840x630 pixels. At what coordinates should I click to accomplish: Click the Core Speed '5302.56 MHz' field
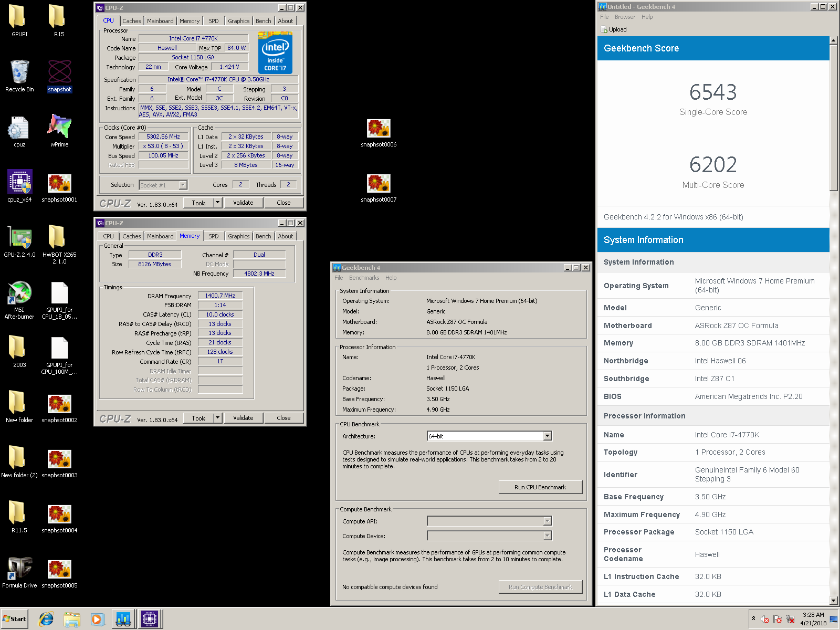(x=163, y=136)
